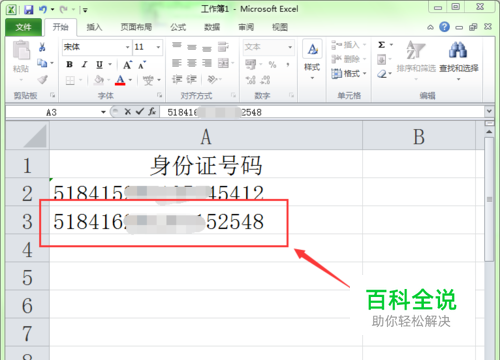The width and height of the screenshot is (500, 360).
Task: Switch to 公式 Formulas tab
Action: [178, 27]
